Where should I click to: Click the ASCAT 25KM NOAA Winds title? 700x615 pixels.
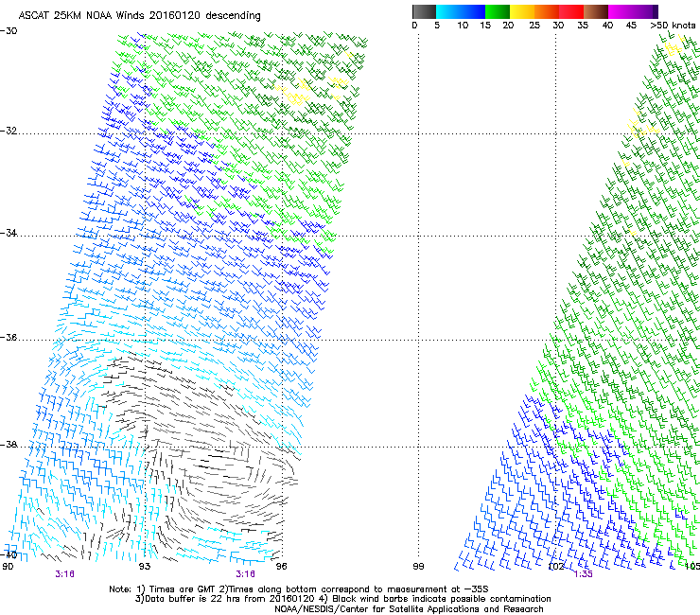click(x=139, y=16)
